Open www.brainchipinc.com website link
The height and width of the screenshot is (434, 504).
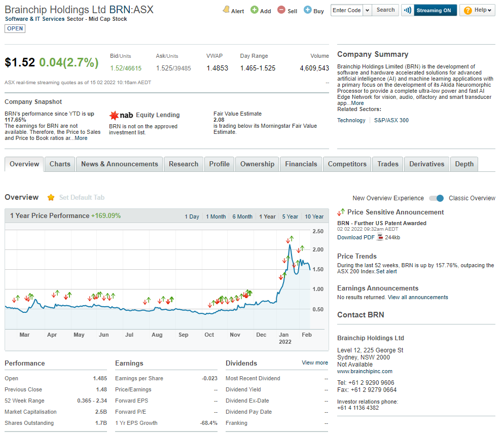[365, 371]
